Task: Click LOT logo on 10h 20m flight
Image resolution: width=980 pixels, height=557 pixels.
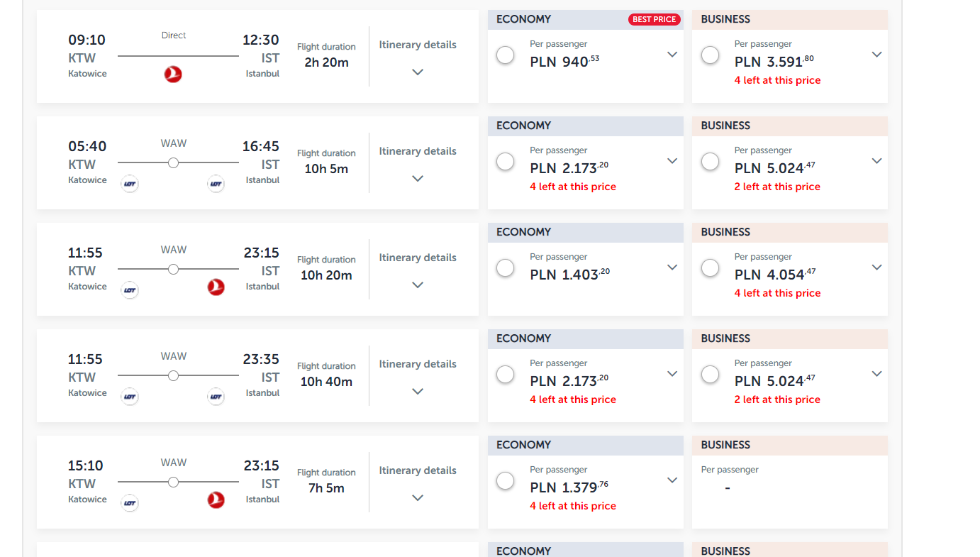Action: point(130,290)
